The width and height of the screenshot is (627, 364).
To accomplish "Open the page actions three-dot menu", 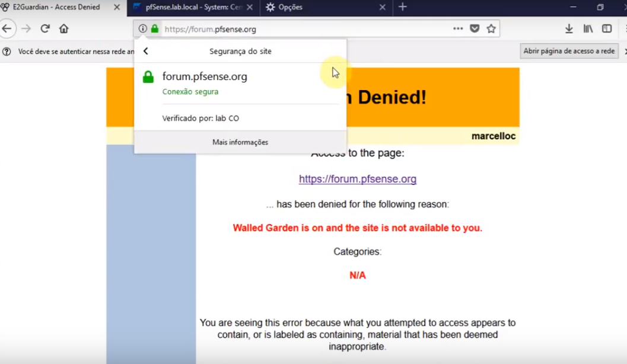I will pyautogui.click(x=458, y=29).
